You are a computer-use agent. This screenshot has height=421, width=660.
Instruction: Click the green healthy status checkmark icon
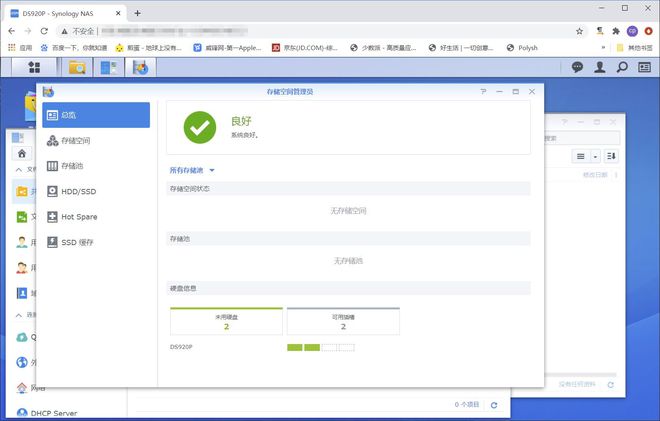click(x=200, y=127)
